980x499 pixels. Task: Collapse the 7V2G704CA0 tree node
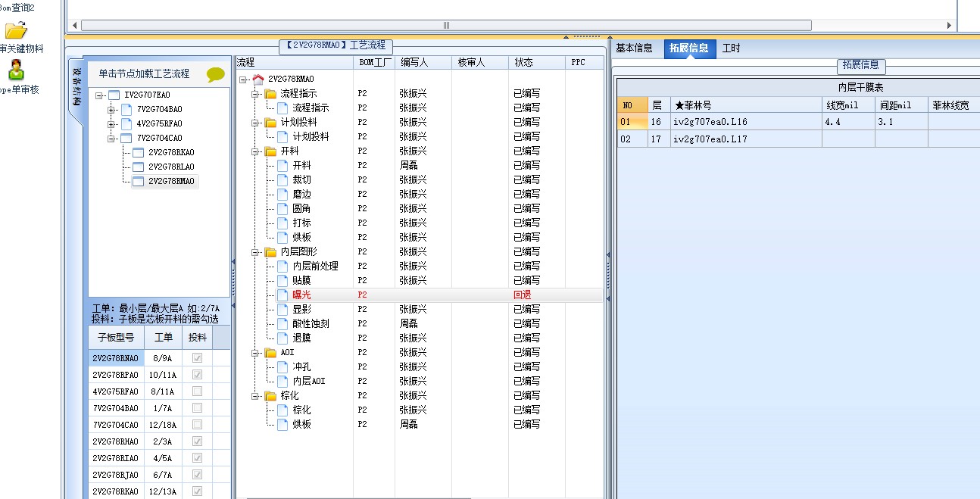point(112,139)
